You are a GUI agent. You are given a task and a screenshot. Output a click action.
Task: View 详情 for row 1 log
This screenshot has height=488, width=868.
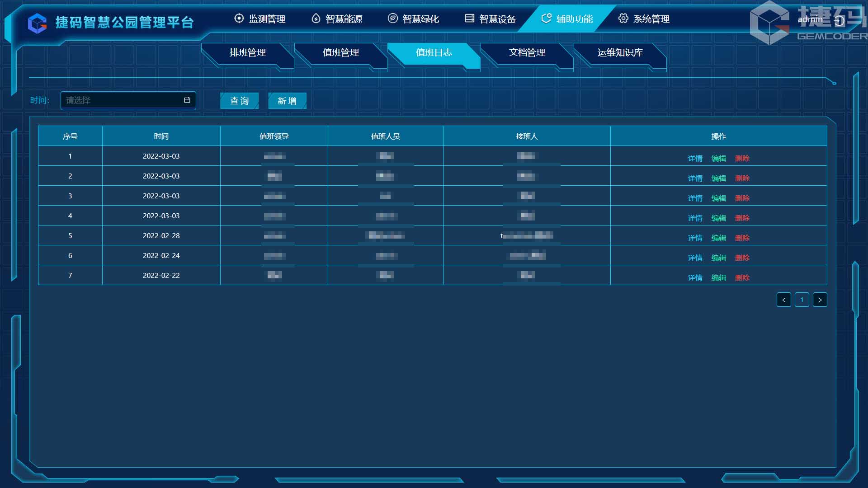click(695, 159)
